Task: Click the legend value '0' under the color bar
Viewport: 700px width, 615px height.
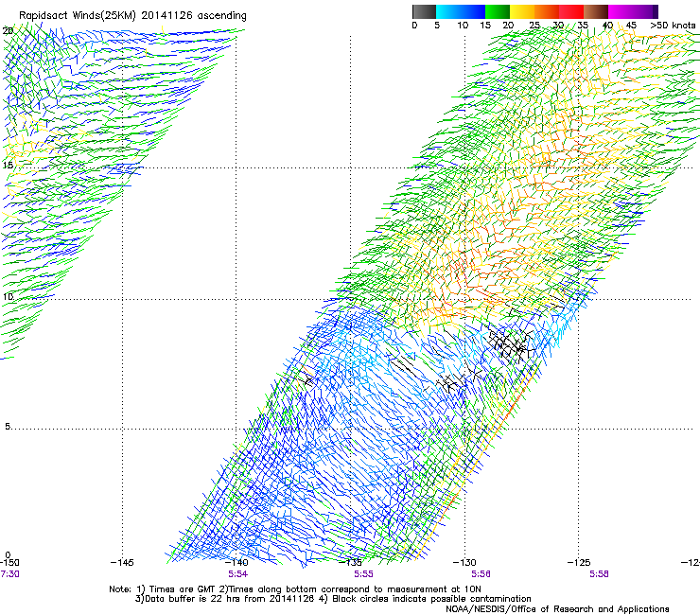Action: [x=414, y=26]
